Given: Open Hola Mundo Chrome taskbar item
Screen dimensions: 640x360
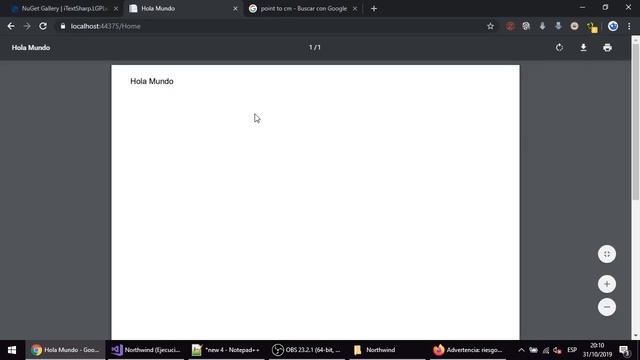Looking at the screenshot, I should [x=65, y=350].
